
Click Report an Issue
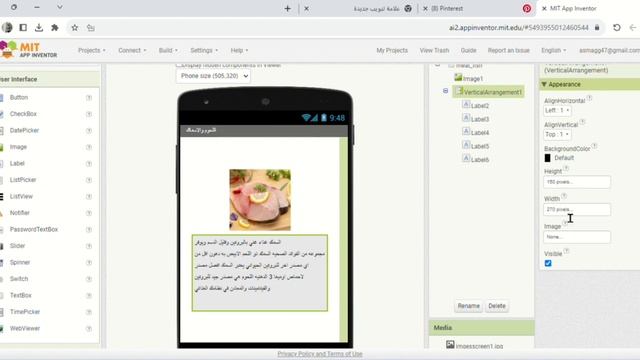(x=509, y=50)
